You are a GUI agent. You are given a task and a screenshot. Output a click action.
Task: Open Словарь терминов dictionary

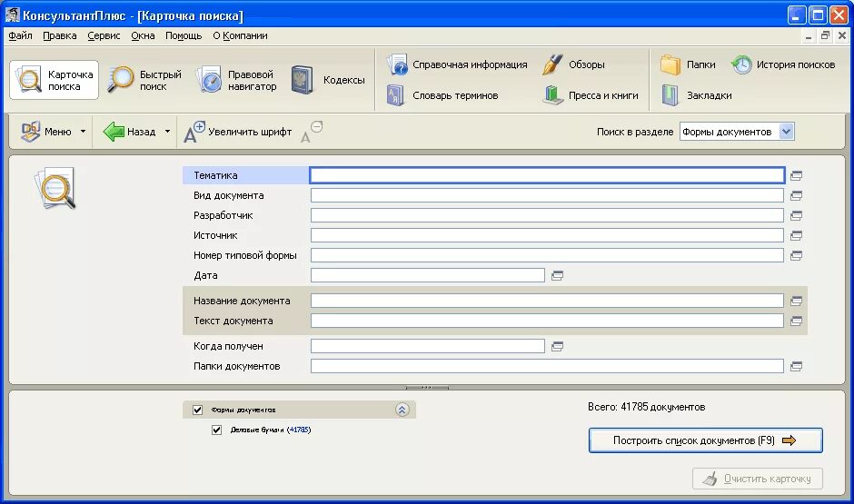click(x=442, y=95)
